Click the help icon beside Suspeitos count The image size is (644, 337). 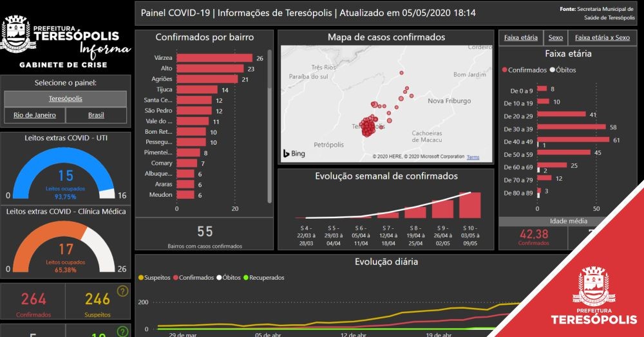(x=122, y=291)
